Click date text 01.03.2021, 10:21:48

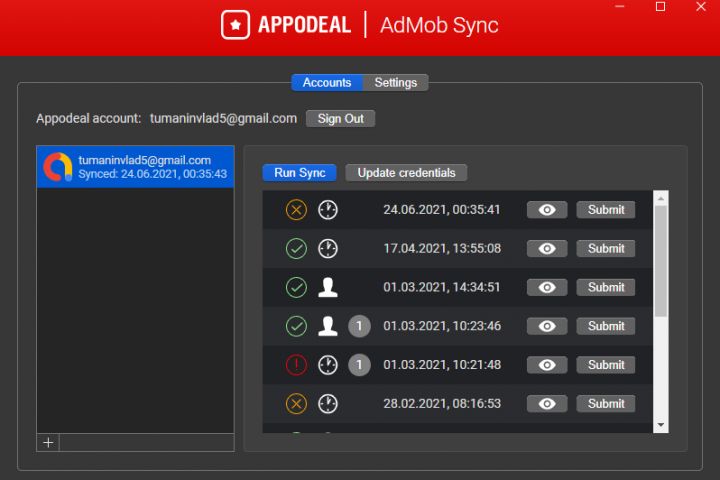click(442, 365)
